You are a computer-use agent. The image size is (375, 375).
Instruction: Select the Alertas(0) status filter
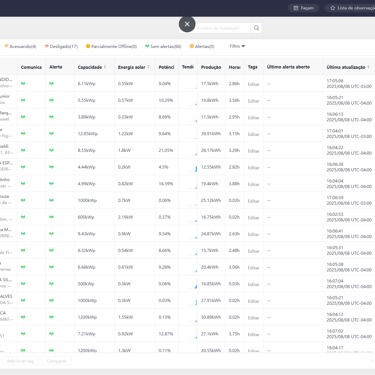click(x=202, y=46)
